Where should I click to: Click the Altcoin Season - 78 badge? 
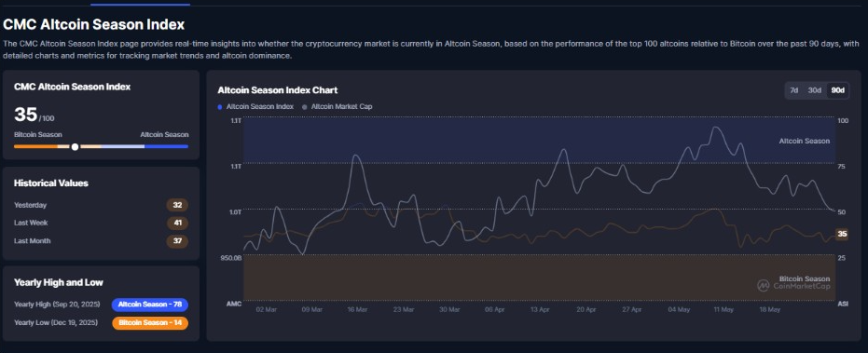coord(149,305)
